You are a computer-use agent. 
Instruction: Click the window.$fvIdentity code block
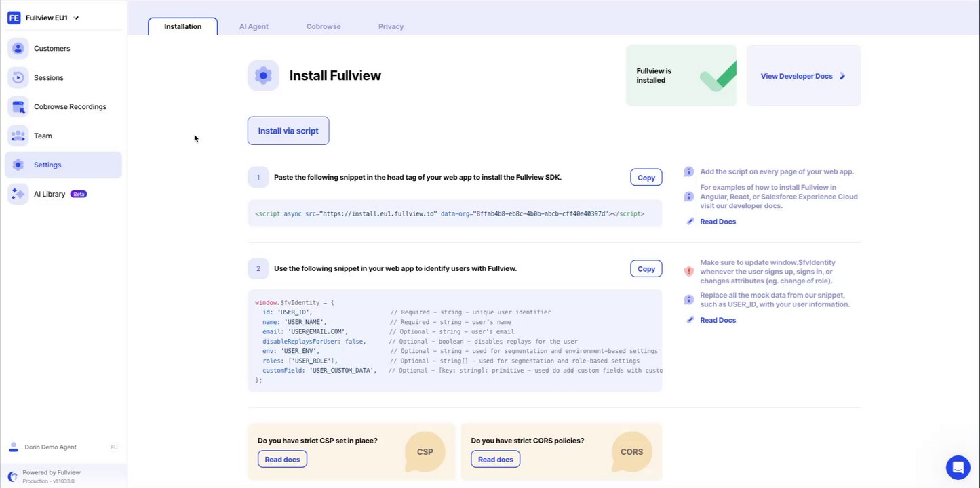454,341
